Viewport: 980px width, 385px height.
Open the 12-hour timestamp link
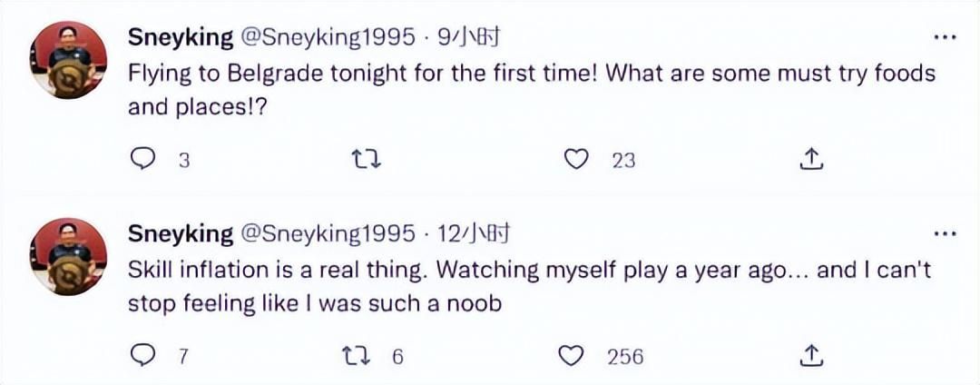point(475,233)
